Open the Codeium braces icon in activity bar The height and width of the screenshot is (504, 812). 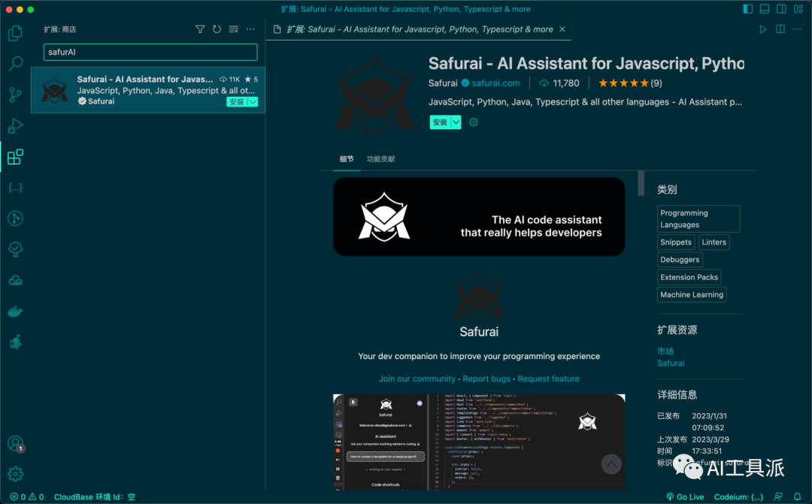pos(16,188)
